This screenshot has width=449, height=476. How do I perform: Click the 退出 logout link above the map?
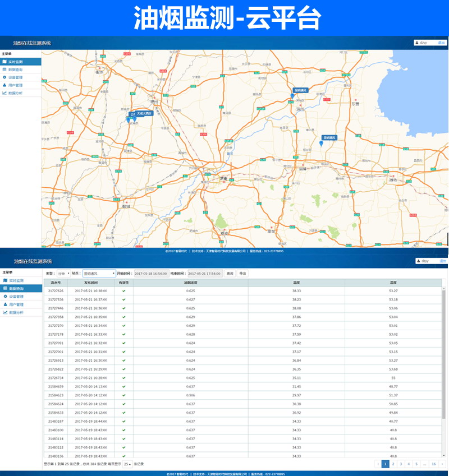(x=441, y=43)
